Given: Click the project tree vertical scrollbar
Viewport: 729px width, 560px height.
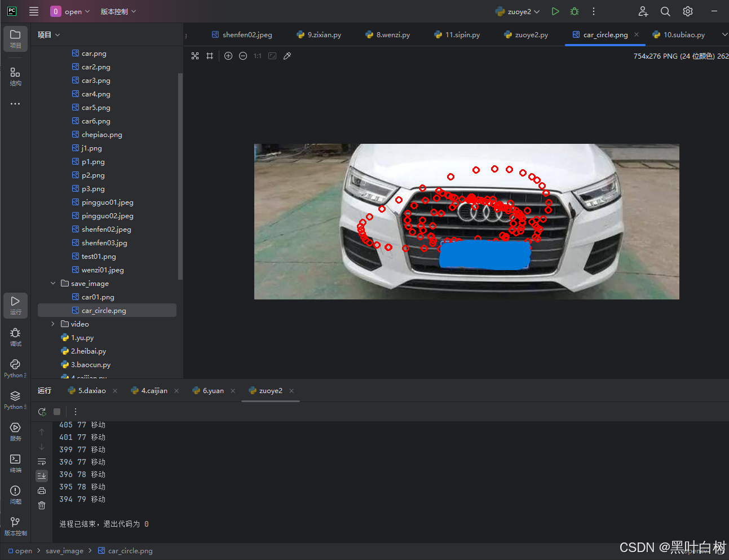Looking at the screenshot, I should point(180,177).
